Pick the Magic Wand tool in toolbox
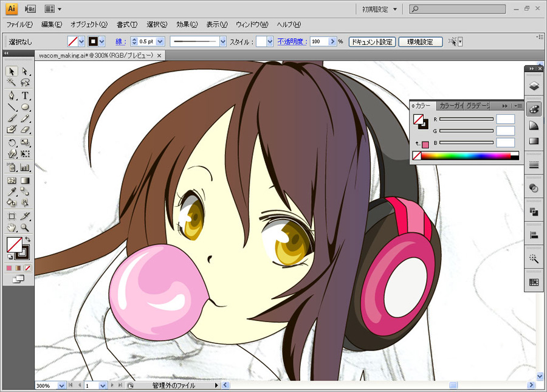This screenshot has height=392, width=547. 12,83
